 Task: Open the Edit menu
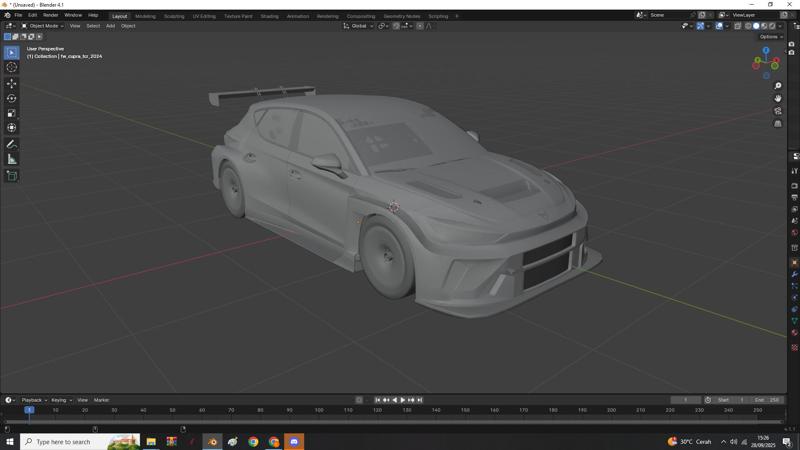33,15
